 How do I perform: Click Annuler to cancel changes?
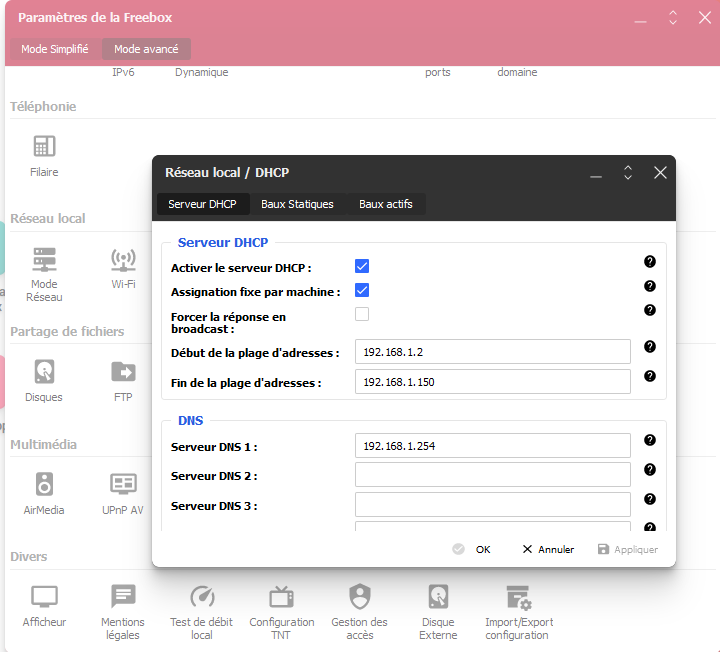[548, 549]
